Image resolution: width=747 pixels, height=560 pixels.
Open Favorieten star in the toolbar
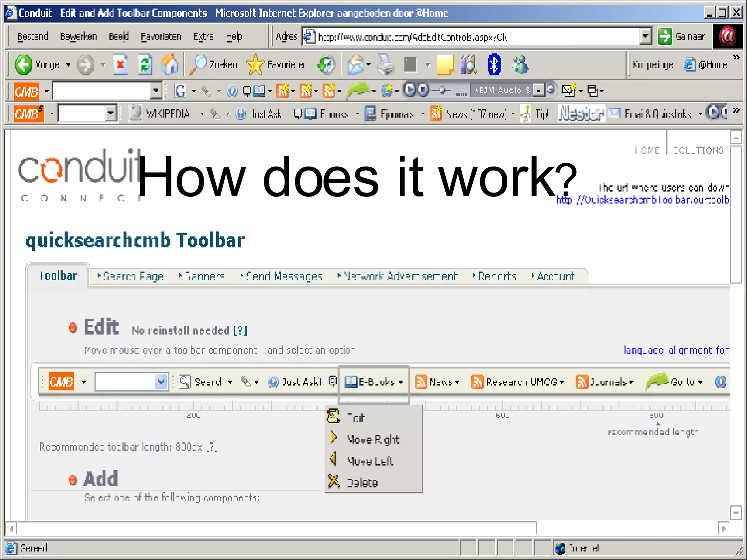(255, 65)
